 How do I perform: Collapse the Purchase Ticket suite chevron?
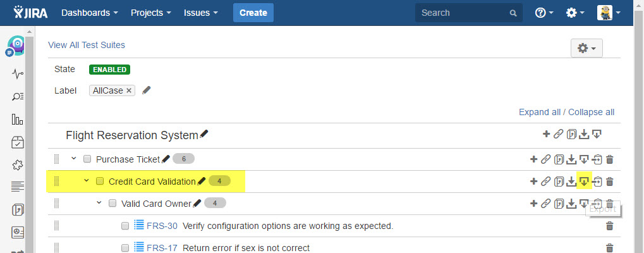pos(73,159)
